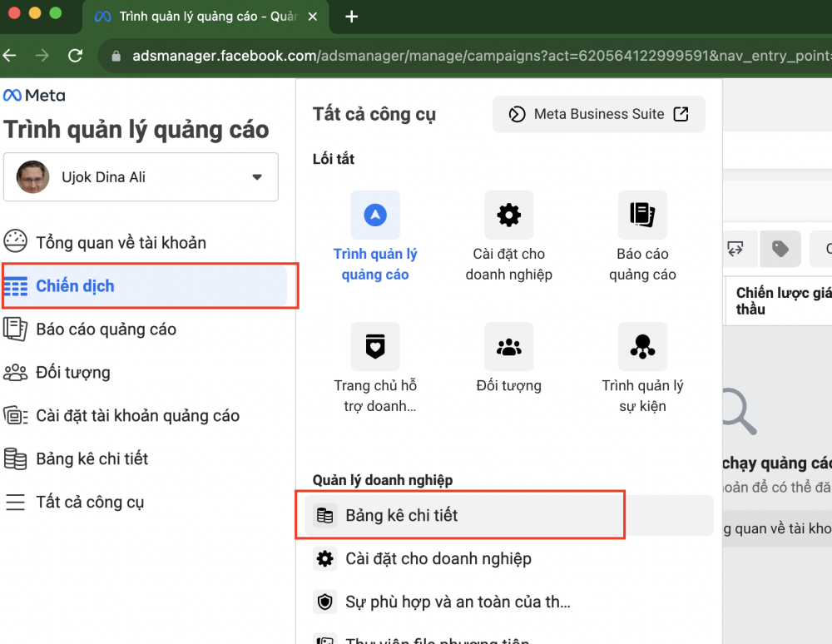Click the padlock site info icon
This screenshot has width=832, height=644.
click(116, 56)
